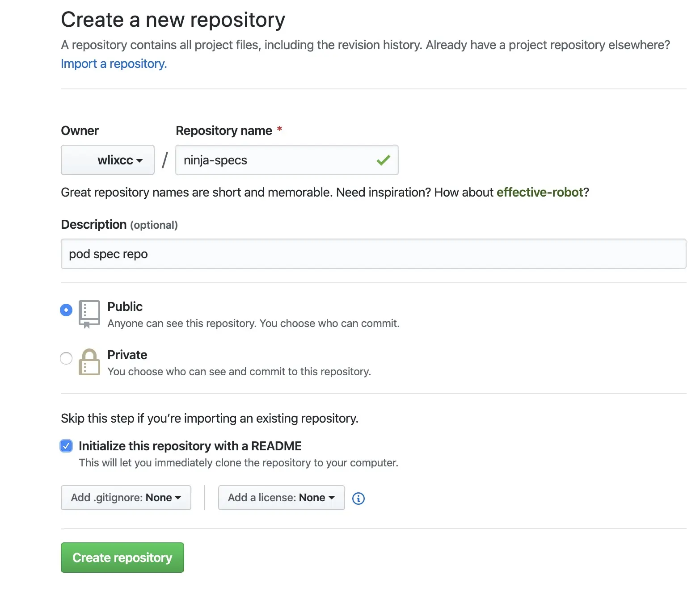
Task: Select the Private radio button
Action: pos(66,358)
